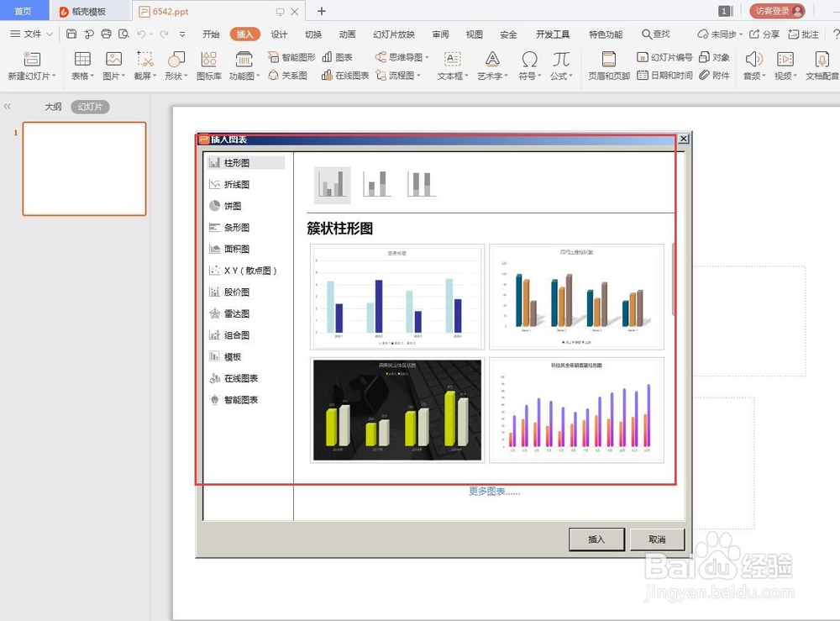
Task: Open the Start ribbon tab
Action: 211,34
